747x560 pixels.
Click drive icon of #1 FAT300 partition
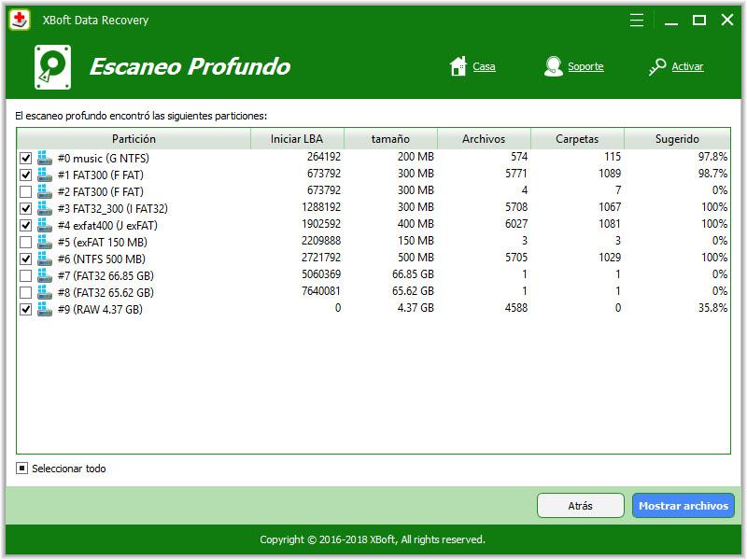pyautogui.click(x=44, y=175)
